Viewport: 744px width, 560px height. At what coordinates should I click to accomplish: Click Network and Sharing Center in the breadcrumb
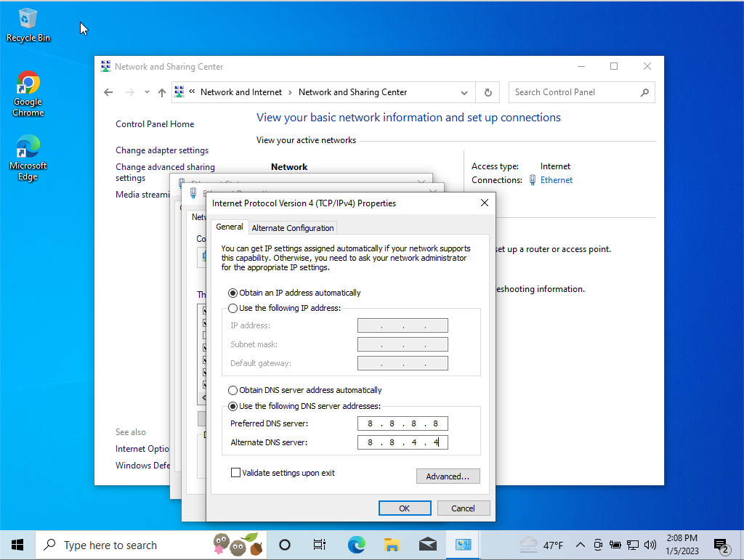pos(352,92)
